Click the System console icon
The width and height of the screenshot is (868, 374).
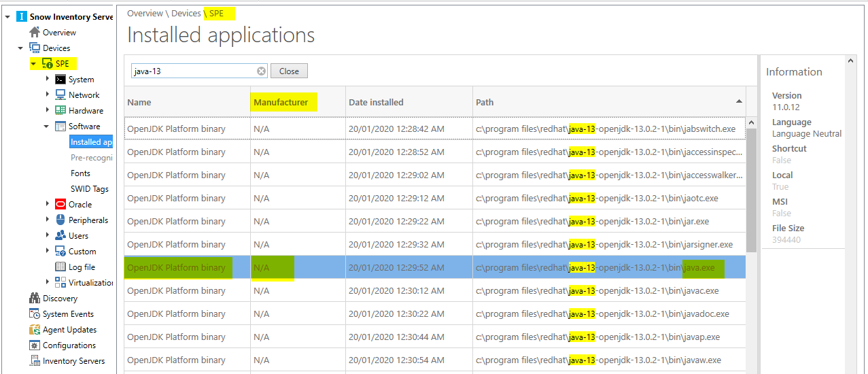pos(60,79)
